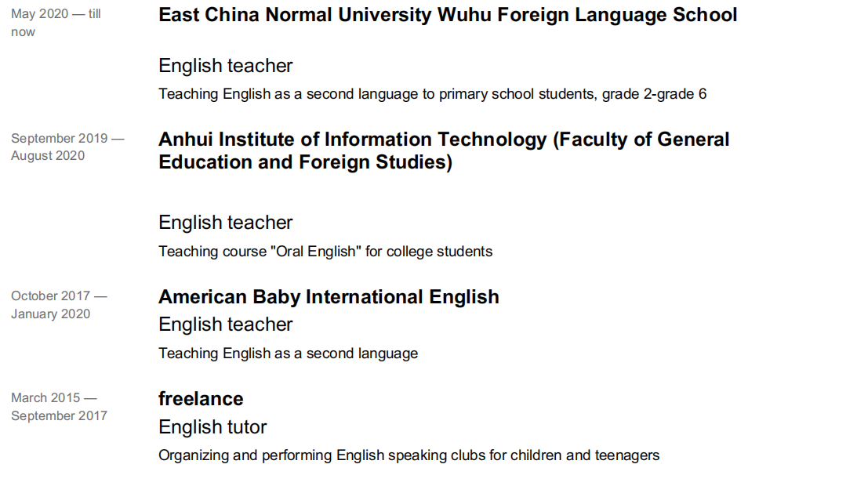Click the "English tutor" job title
This screenshot has width=857, height=504.
[212, 427]
